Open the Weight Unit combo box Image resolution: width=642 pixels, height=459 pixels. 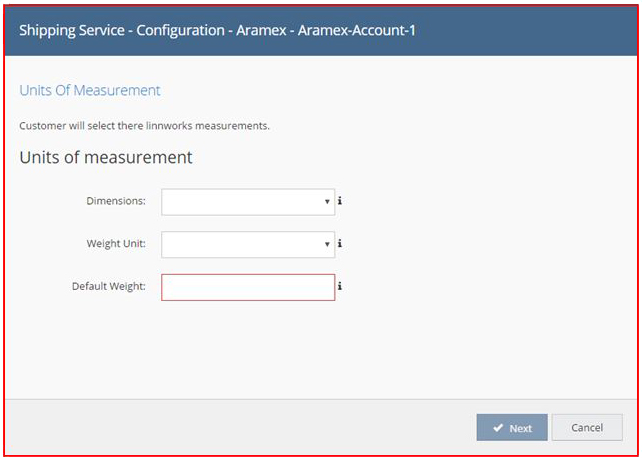click(248, 244)
